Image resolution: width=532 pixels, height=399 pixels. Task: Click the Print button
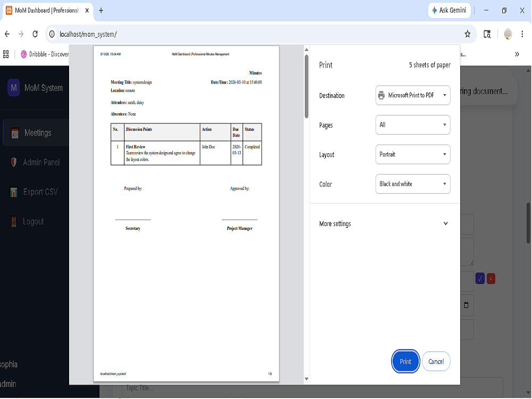(x=405, y=361)
